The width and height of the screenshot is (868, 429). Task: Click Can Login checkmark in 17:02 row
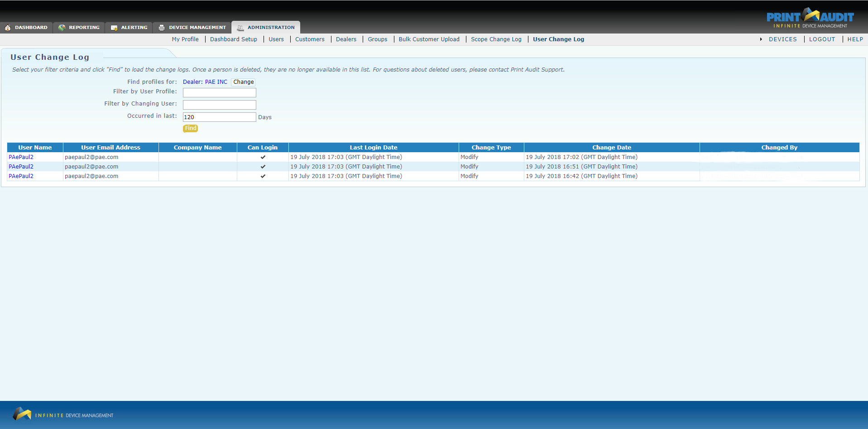[263, 157]
